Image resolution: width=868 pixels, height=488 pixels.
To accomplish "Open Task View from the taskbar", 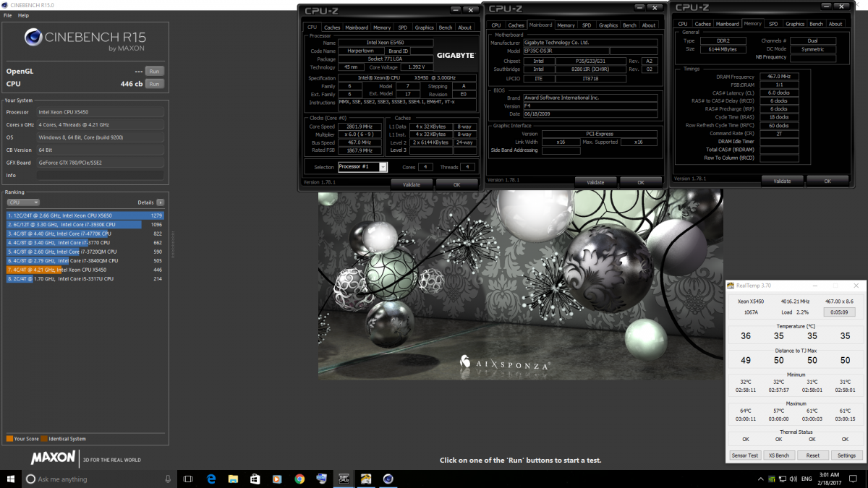I will (x=188, y=479).
